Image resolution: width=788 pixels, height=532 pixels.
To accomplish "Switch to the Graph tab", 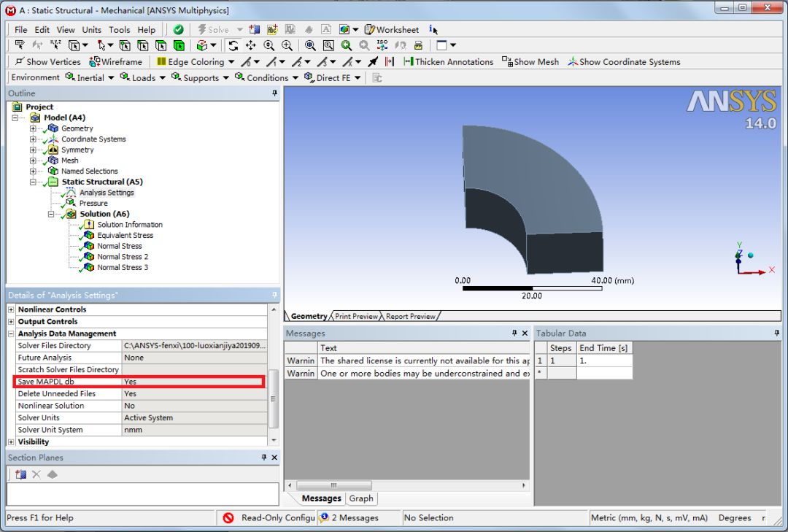I will click(361, 498).
